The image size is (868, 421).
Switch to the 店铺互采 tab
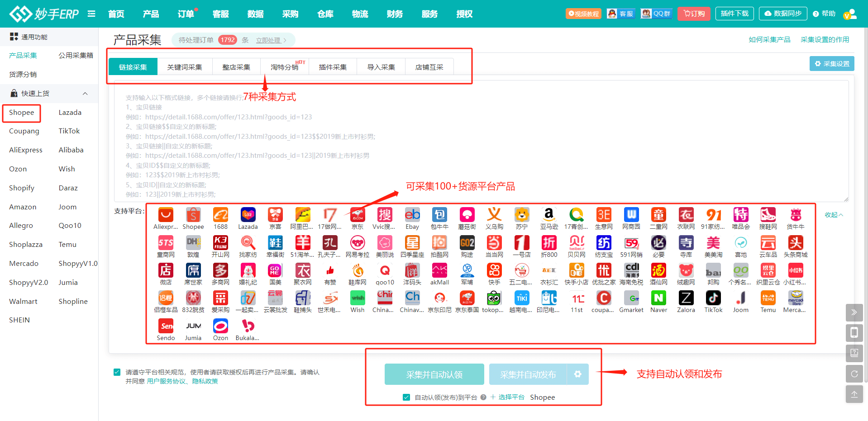click(429, 67)
